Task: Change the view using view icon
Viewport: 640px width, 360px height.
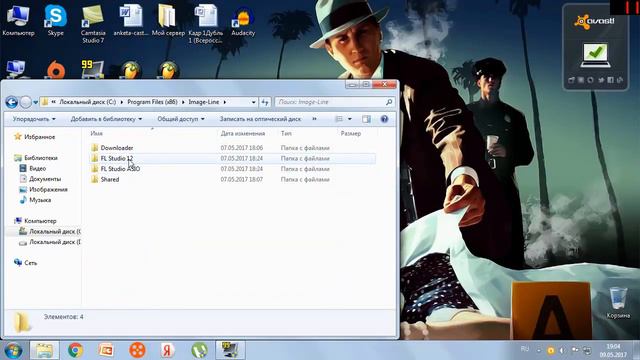Action: tap(339, 119)
